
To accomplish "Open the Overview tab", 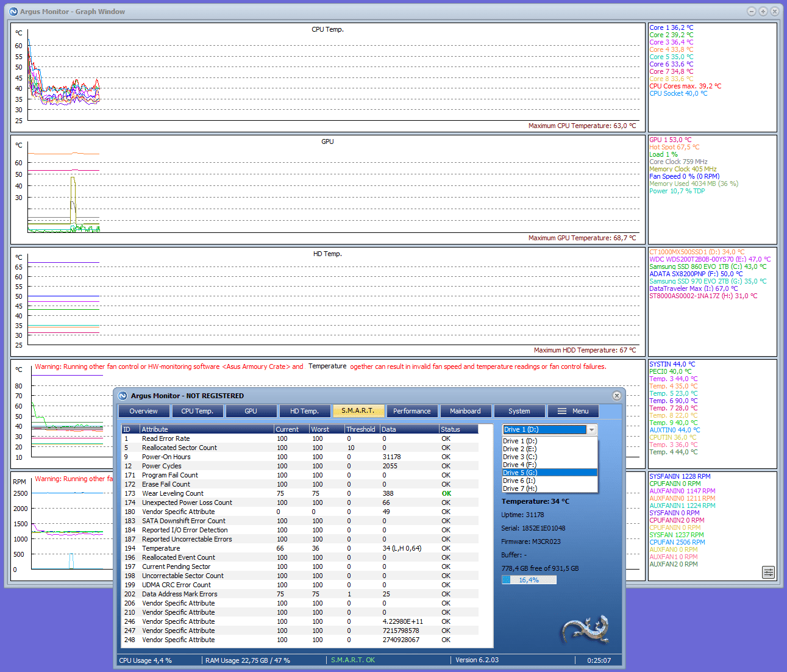I will (x=144, y=411).
